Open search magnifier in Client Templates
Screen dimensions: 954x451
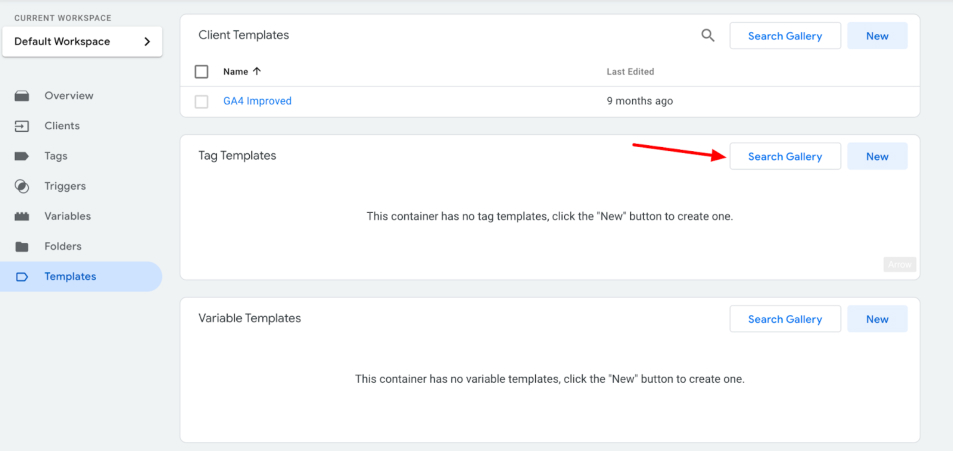pos(708,35)
